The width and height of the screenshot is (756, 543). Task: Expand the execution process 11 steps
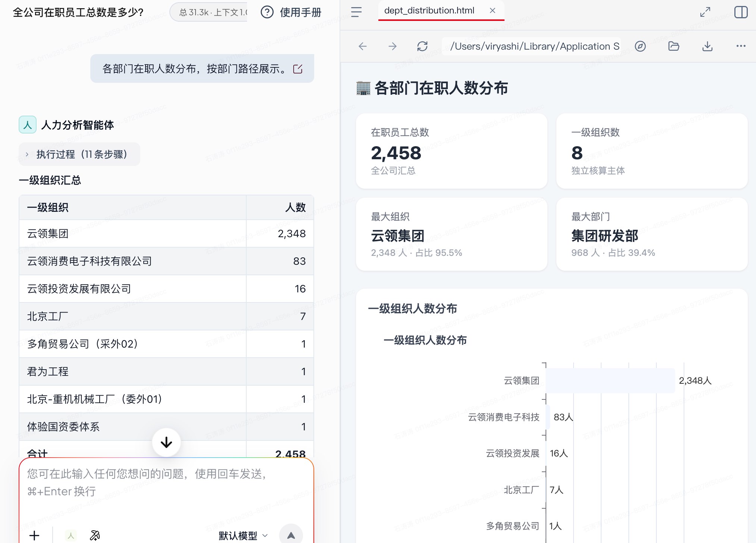click(x=79, y=154)
